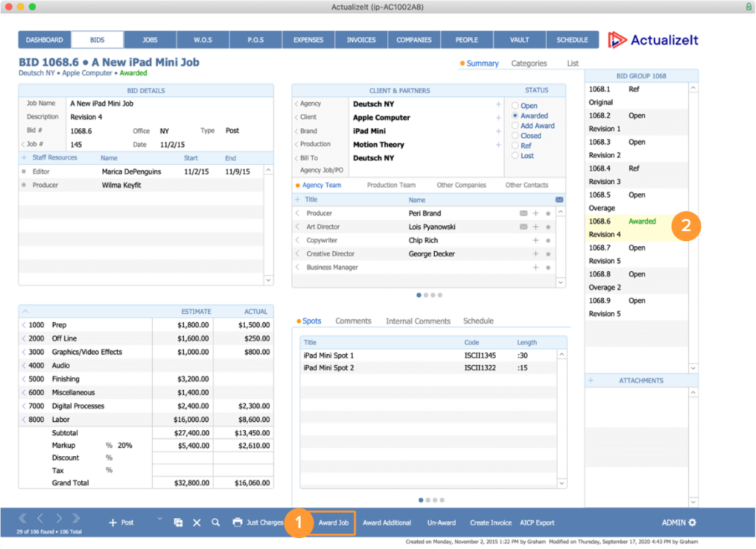Click the search magnifier icon

click(216, 523)
